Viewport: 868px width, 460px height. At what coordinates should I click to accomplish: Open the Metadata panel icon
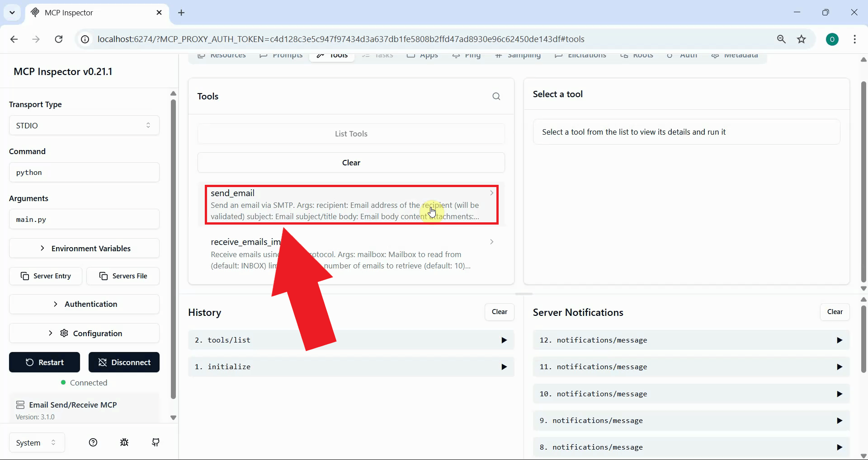(x=716, y=56)
